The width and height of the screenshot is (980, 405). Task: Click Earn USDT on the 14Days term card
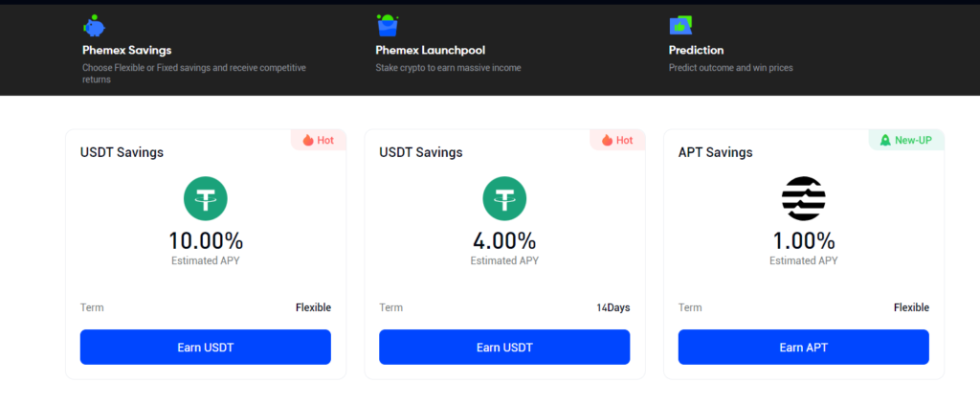click(504, 347)
